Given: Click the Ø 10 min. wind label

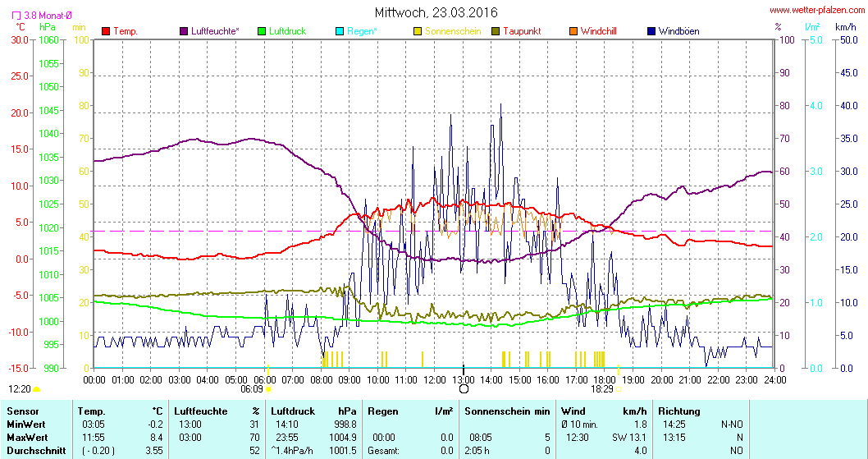Looking at the screenshot, I should point(579,425).
